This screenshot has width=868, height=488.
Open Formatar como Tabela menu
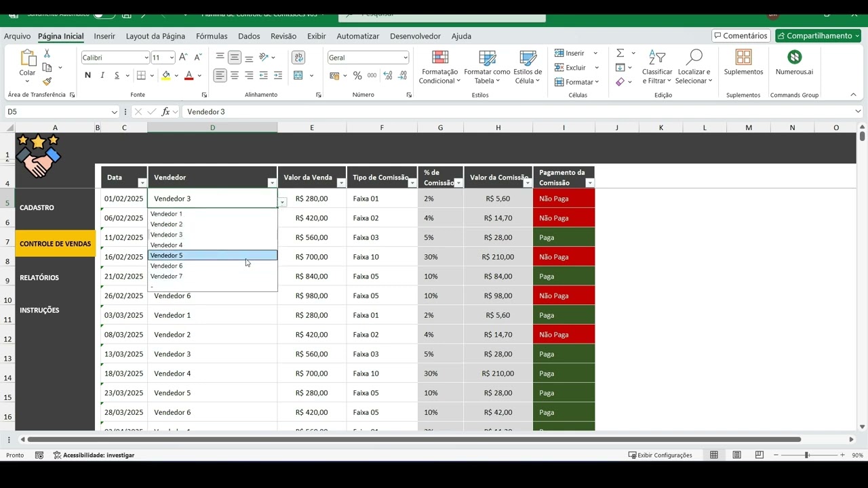[x=487, y=66]
